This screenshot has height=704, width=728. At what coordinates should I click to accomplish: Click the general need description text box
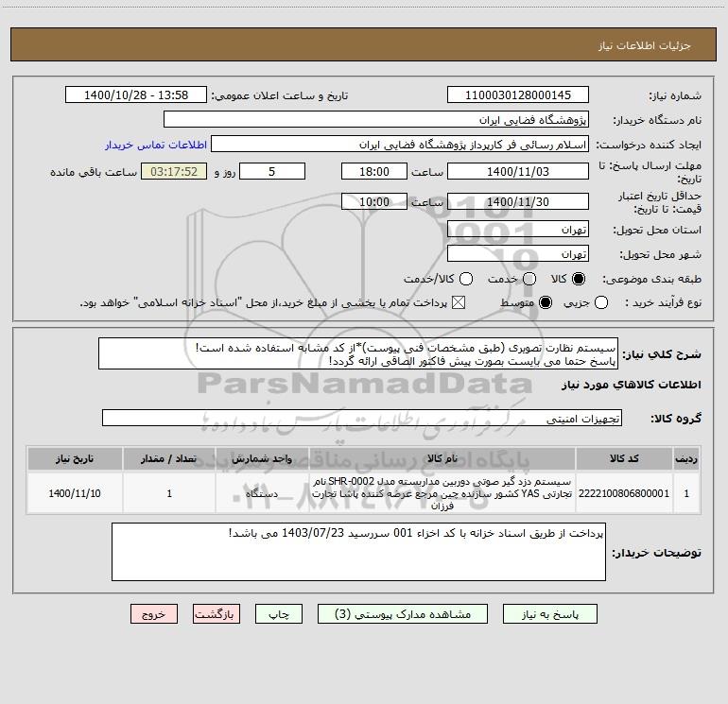tap(358, 353)
